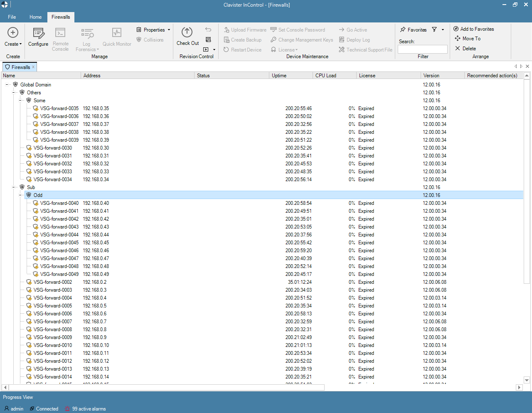Click the revision history list icon
The height and width of the screenshot is (413, 532).
pos(208,39)
